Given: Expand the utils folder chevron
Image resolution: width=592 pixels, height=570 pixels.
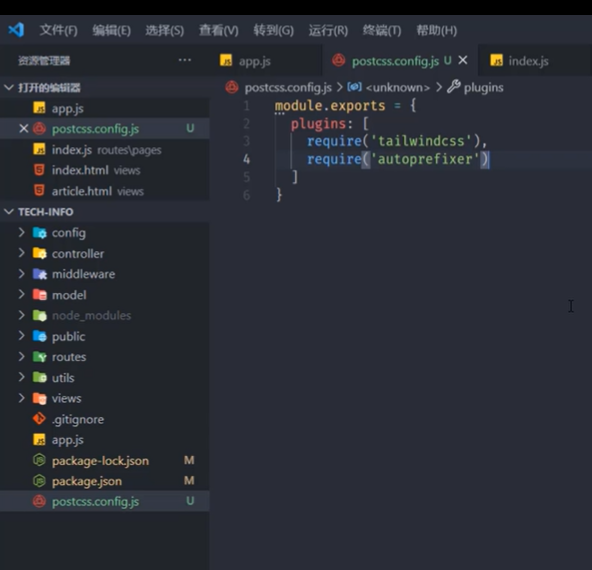Looking at the screenshot, I should (x=22, y=377).
